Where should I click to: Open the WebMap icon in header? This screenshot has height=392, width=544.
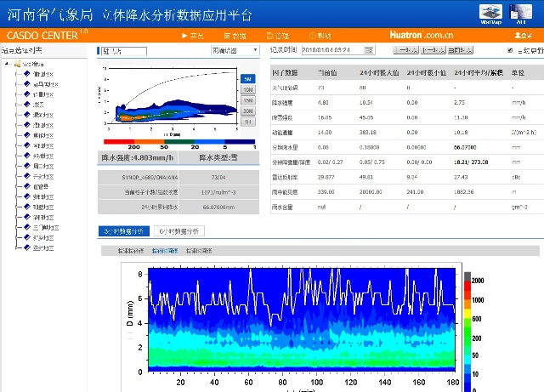click(x=490, y=13)
